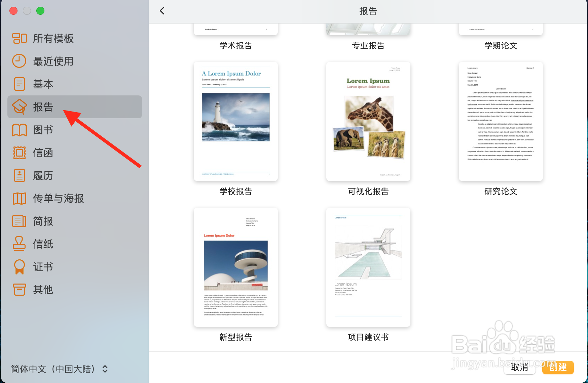
Task: Select the 信纸 sidebar icon
Action: pos(19,244)
